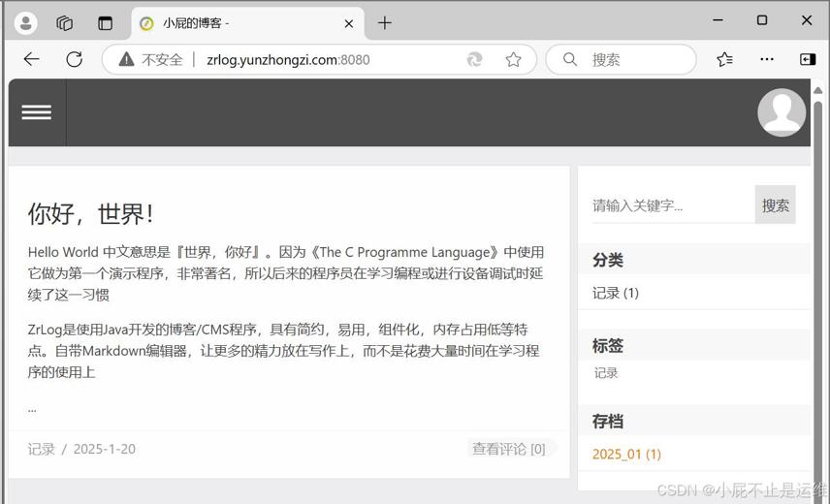Click the blog user avatar

coord(782,112)
